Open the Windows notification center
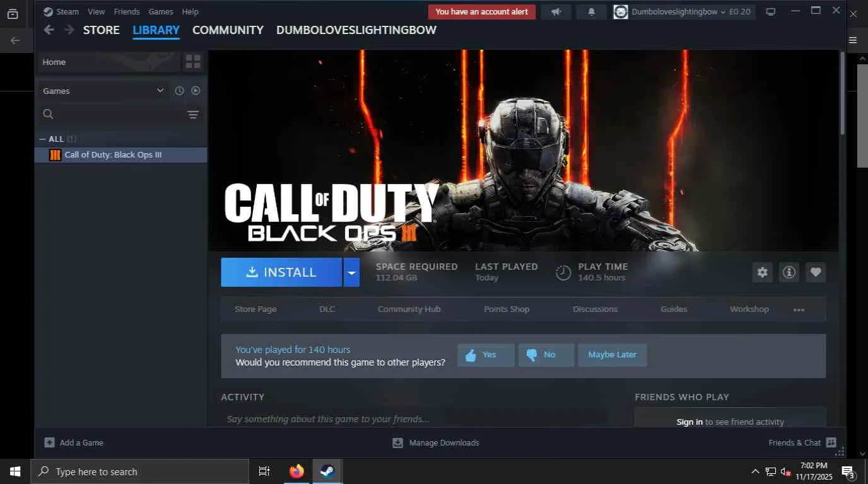868x484 pixels. coord(848,471)
